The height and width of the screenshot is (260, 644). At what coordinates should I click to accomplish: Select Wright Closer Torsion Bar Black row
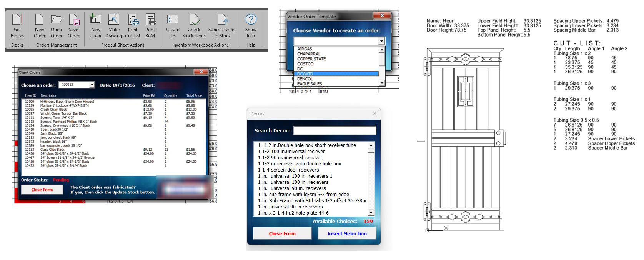click(113, 113)
